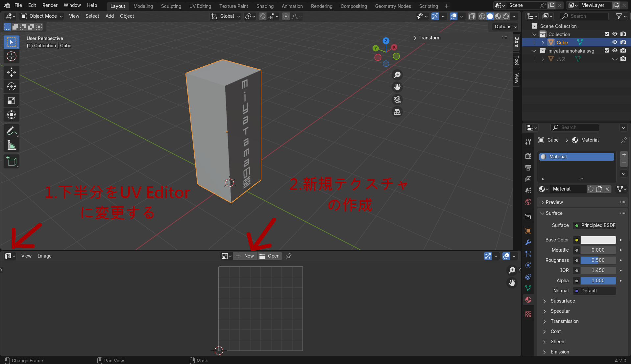This screenshot has height=364, width=631.
Task: Toggle eye visibility for miyatamanohaka.svg
Action: point(615,51)
